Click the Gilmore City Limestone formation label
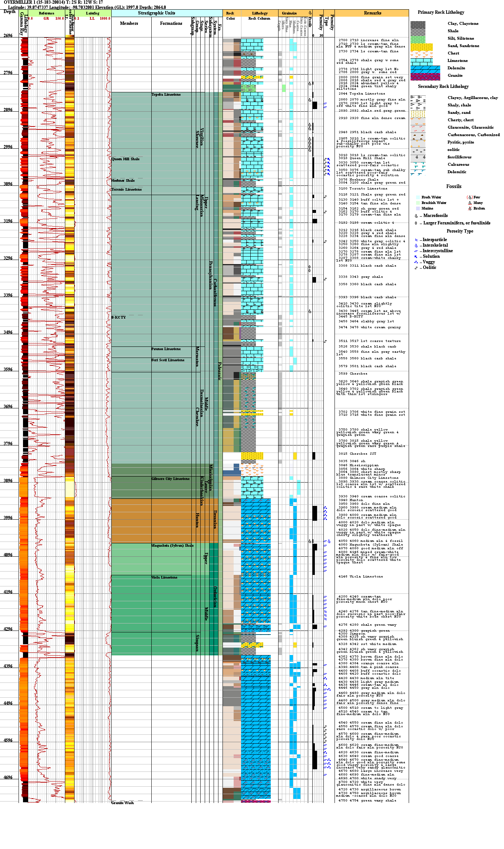Viewport: 504px width, 849px height. 171,479
